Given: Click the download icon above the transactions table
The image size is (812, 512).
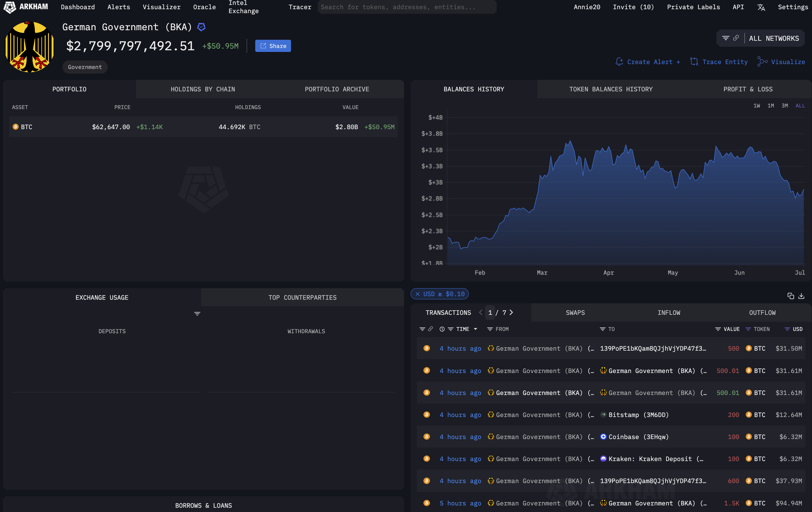Looking at the screenshot, I should [801, 296].
